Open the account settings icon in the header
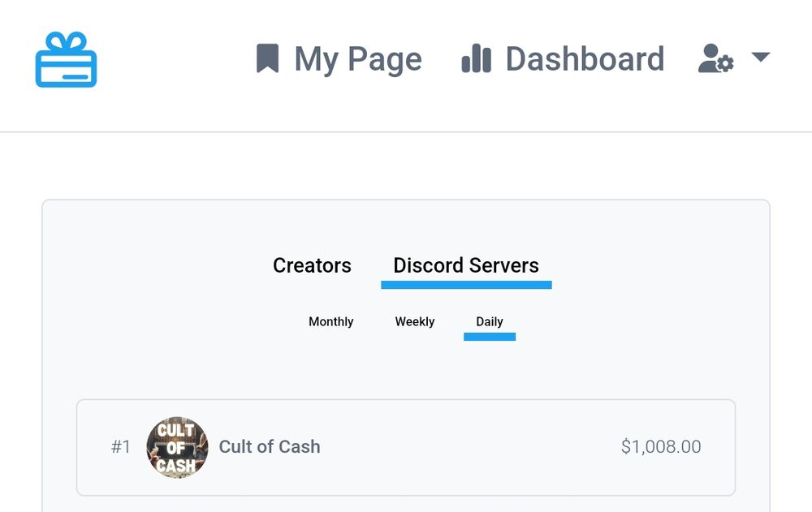Image resolution: width=812 pixels, height=512 pixels. click(x=715, y=58)
